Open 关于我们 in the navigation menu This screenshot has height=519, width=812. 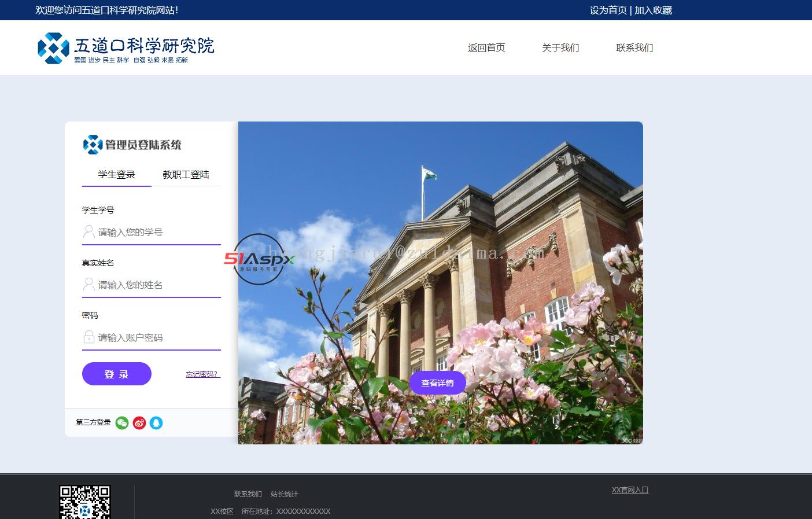click(560, 48)
